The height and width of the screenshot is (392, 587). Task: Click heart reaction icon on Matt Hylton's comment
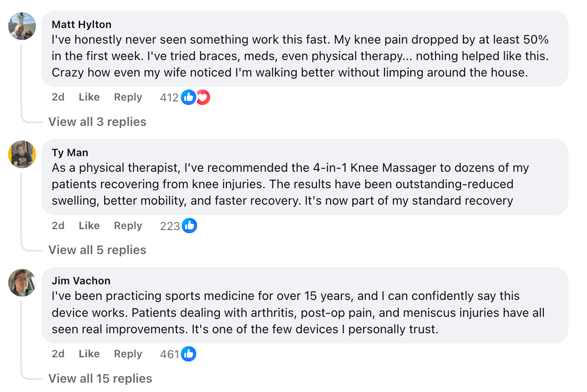(x=203, y=97)
